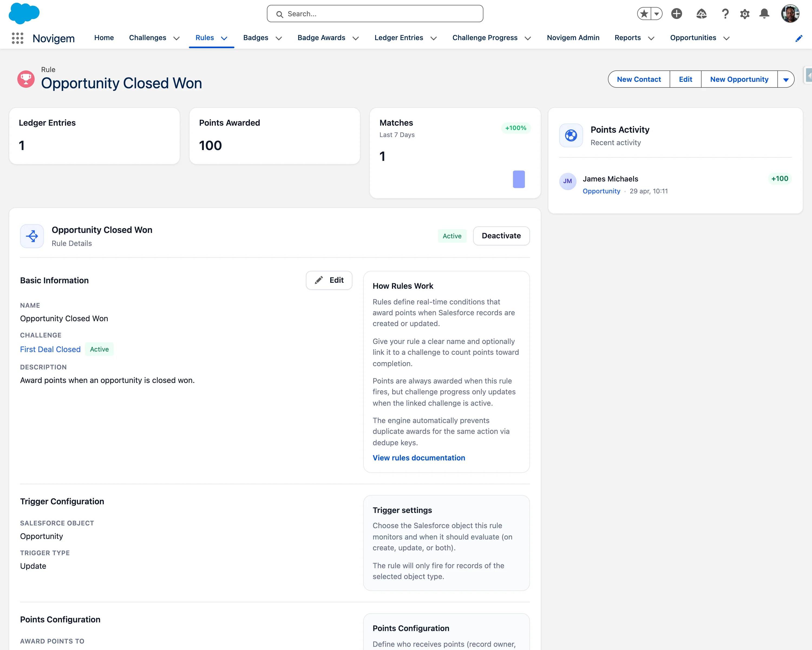Expand the Badges tab chevron
The height and width of the screenshot is (650, 812).
[x=279, y=38]
